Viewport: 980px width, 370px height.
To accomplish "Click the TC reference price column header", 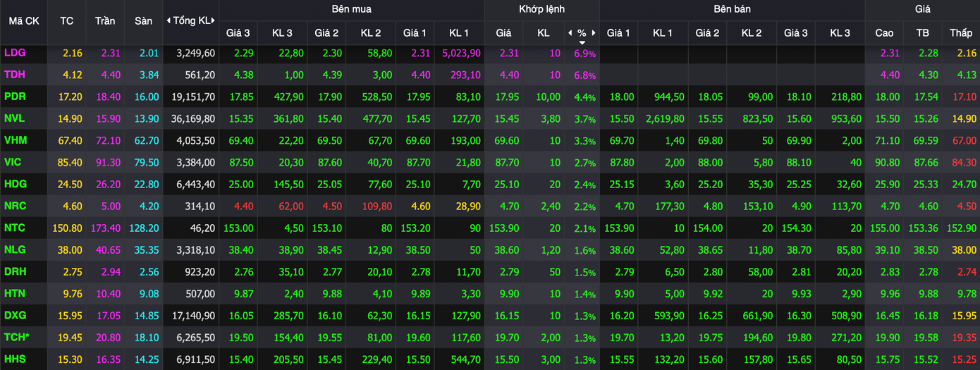I will coord(67,21).
